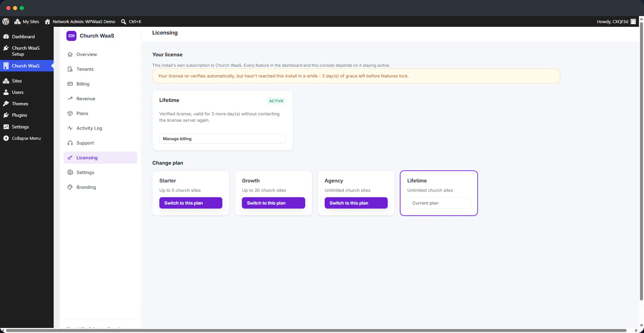Click the Revenue trending arrow icon
This screenshot has height=333, width=644.
[x=70, y=99]
